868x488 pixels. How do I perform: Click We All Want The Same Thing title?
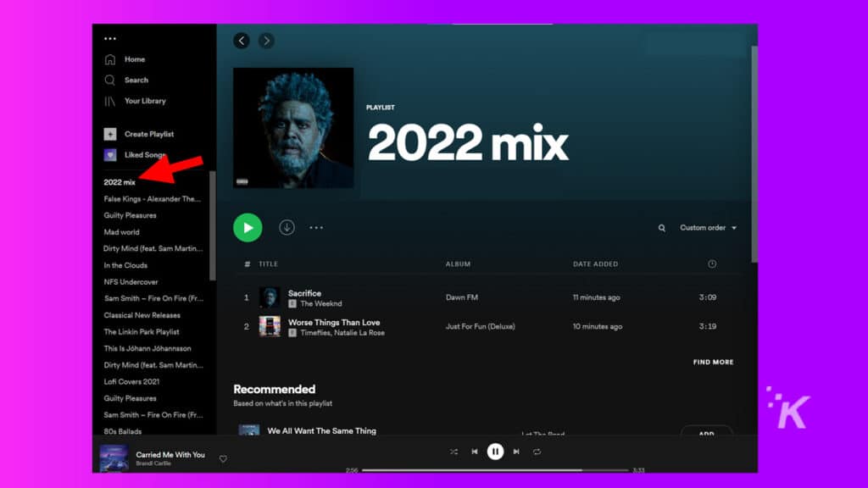coord(321,431)
